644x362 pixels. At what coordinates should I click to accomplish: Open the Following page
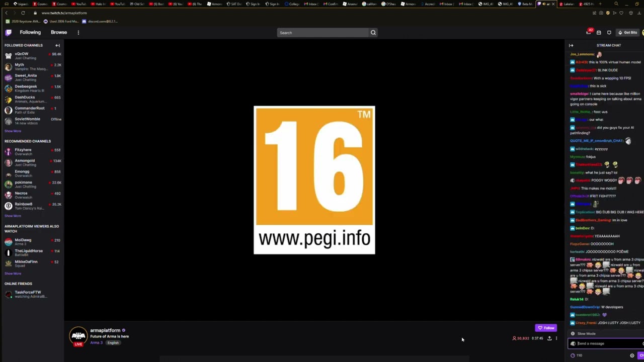pos(30,32)
